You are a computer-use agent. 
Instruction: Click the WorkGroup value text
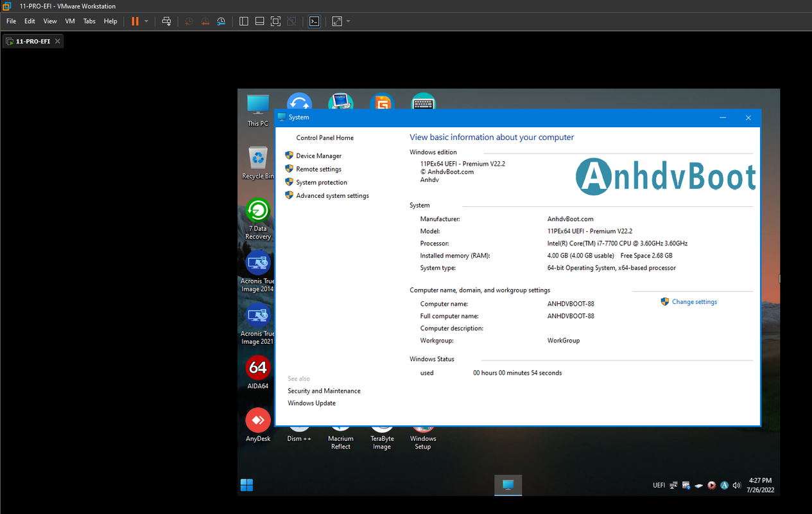pos(564,341)
